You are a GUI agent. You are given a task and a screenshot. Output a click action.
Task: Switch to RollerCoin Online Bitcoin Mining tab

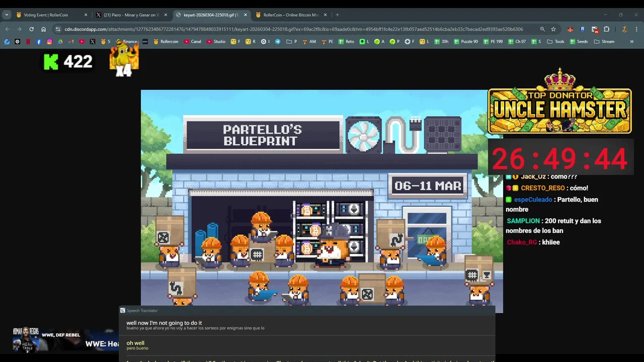(291, 15)
